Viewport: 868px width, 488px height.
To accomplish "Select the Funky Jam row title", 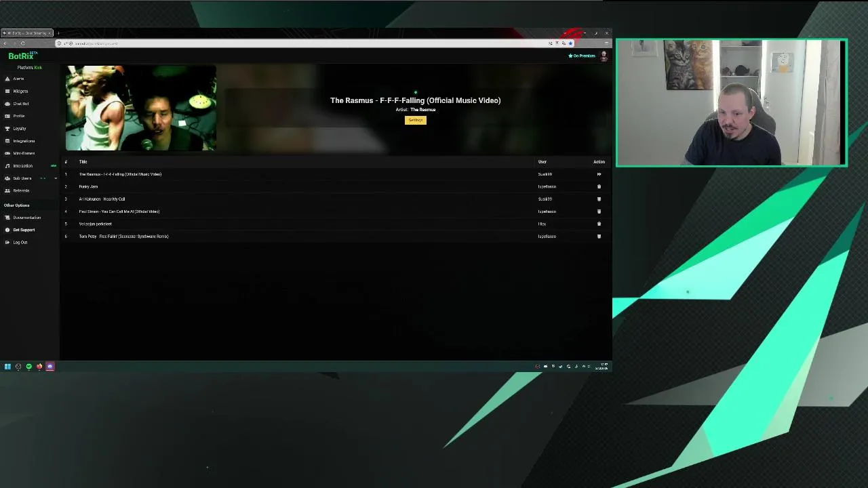I will pyautogui.click(x=88, y=186).
